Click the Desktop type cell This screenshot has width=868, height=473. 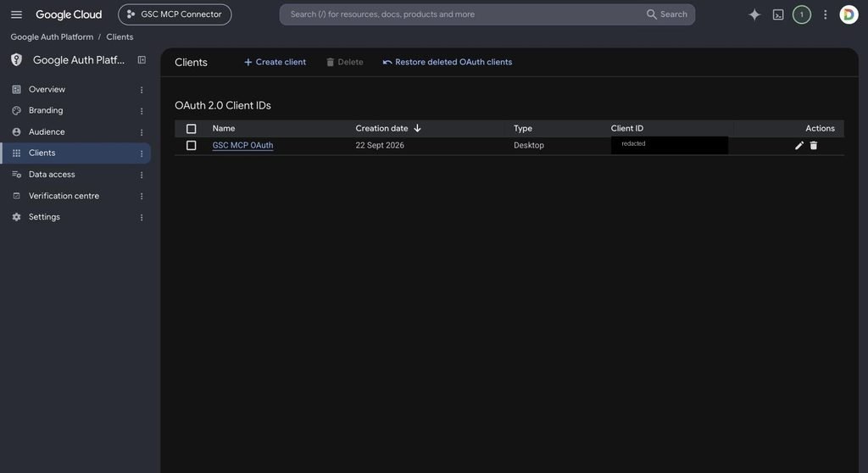coord(529,145)
